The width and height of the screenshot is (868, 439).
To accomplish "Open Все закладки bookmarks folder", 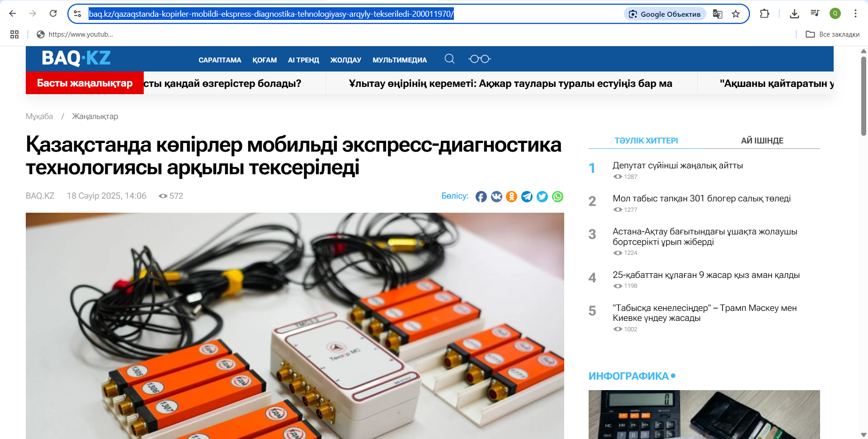I will pyautogui.click(x=833, y=34).
